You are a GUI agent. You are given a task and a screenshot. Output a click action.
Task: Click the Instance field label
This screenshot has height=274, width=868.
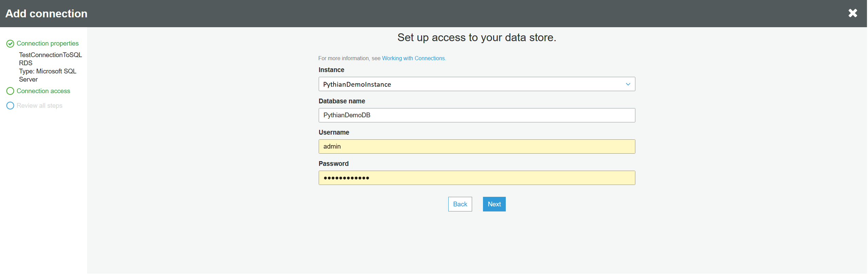click(331, 70)
